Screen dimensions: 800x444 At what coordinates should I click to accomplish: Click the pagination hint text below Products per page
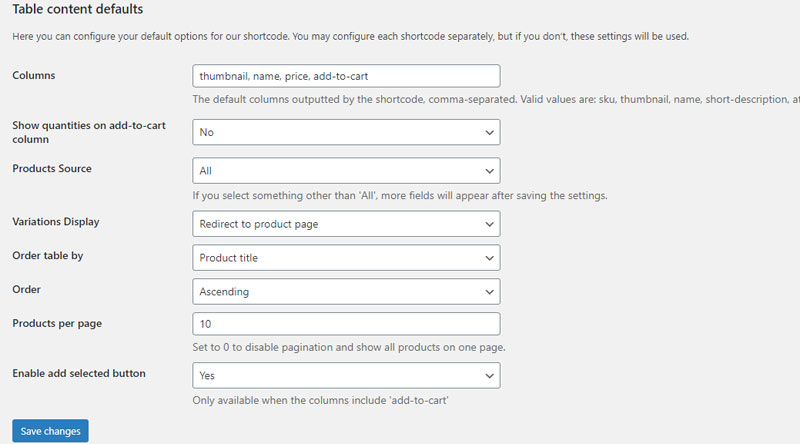[x=348, y=347]
